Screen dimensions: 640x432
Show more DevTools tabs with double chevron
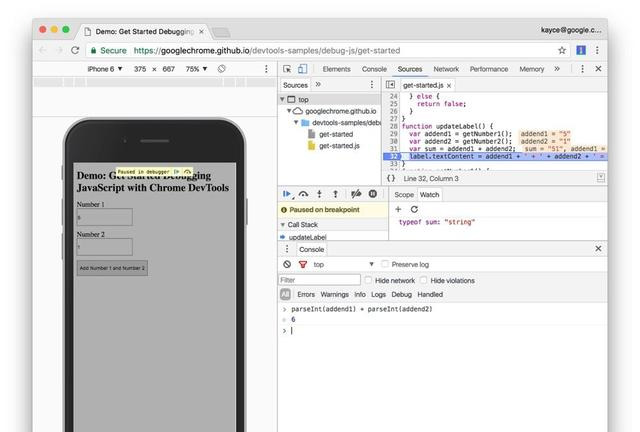coord(557,69)
